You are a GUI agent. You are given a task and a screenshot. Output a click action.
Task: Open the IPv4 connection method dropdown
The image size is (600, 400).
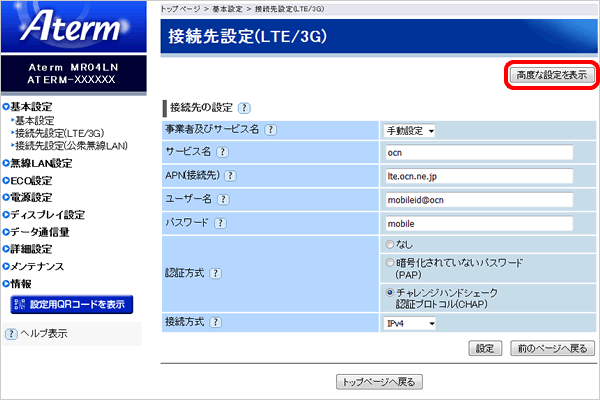(411, 323)
